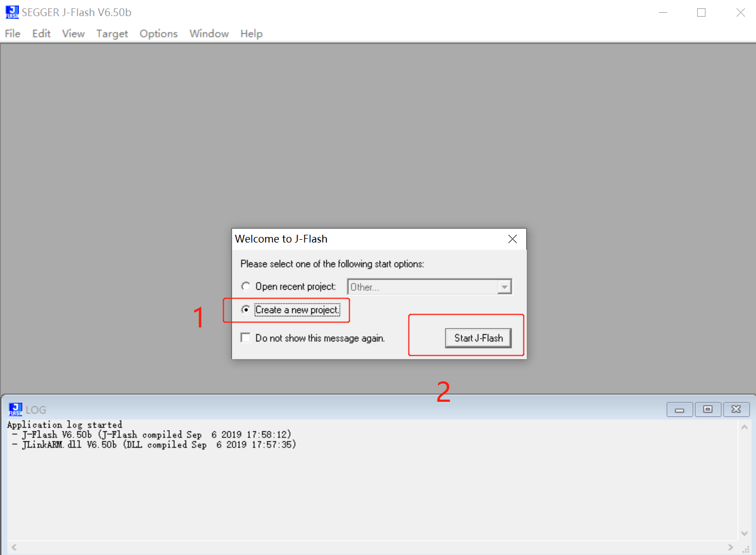Maximize the LOG panel
Screen dimensions: 756x555
pos(708,410)
